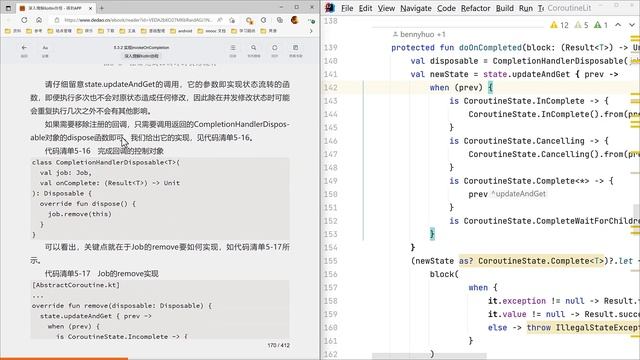Open browser settings and more menu
The height and width of the screenshot is (360, 640).
coord(312,20)
